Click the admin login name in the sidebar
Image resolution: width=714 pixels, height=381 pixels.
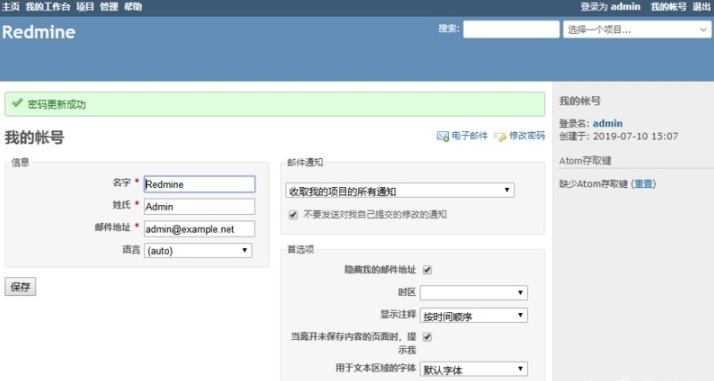coord(607,123)
